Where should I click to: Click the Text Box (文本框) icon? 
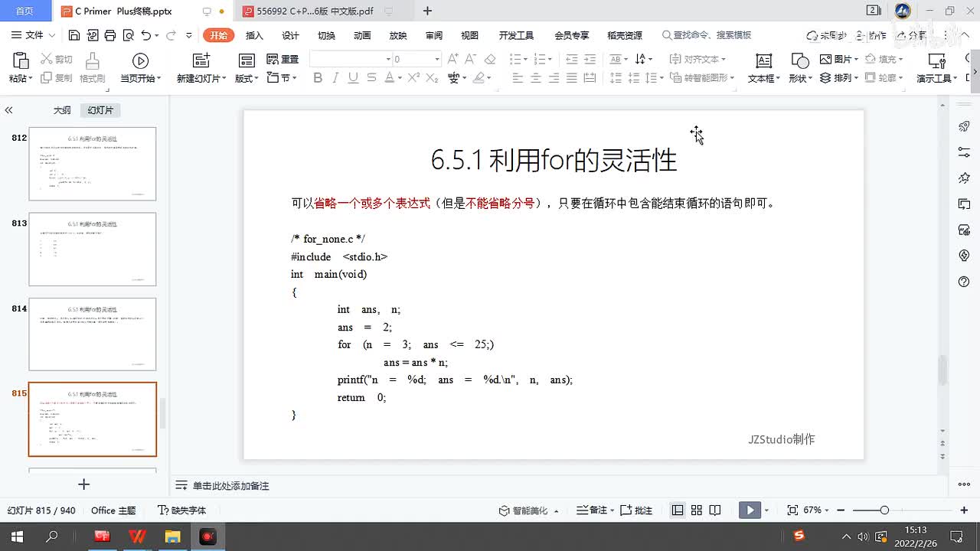(x=763, y=61)
